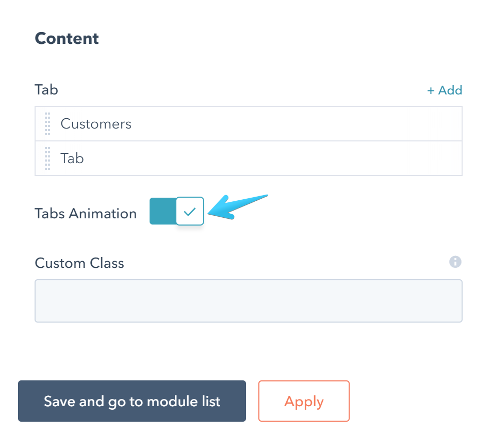Click the "Tabs Animation" label text
This screenshot has height=448, width=492.
(x=86, y=214)
